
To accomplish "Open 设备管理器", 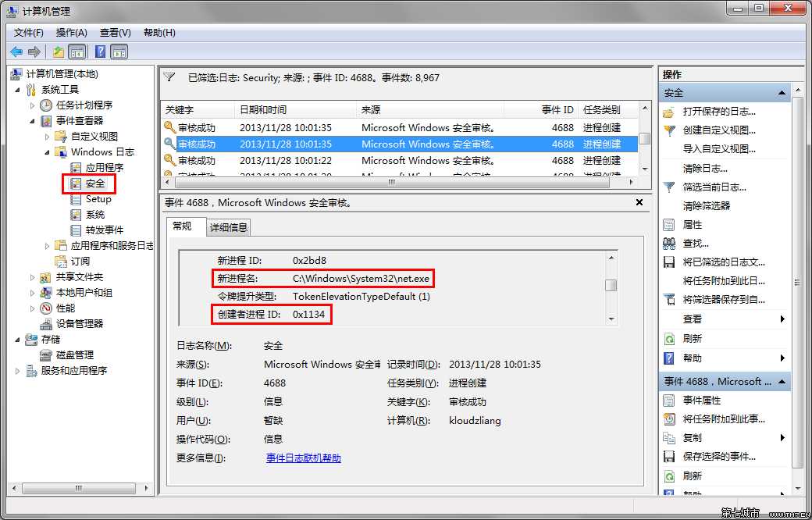I will 80,324.
